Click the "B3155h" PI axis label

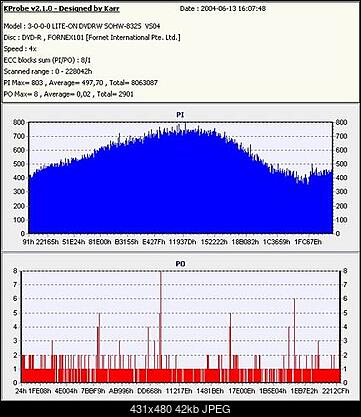[126, 242]
